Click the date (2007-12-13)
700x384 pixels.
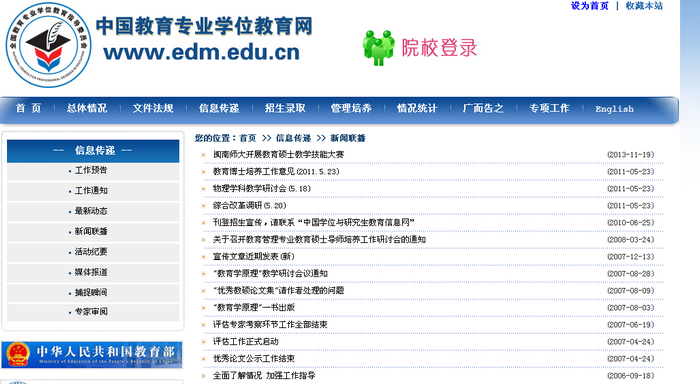pyautogui.click(x=630, y=256)
